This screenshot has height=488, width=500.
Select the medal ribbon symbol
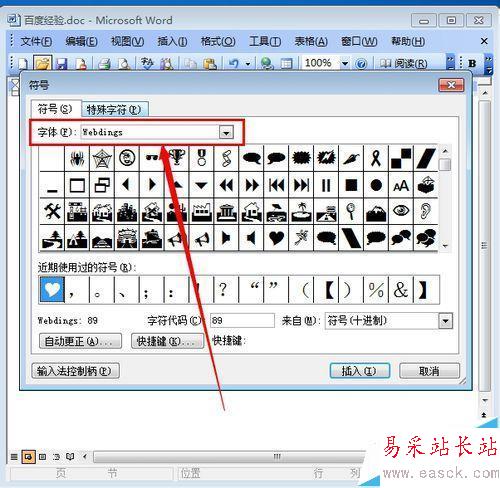202,158
